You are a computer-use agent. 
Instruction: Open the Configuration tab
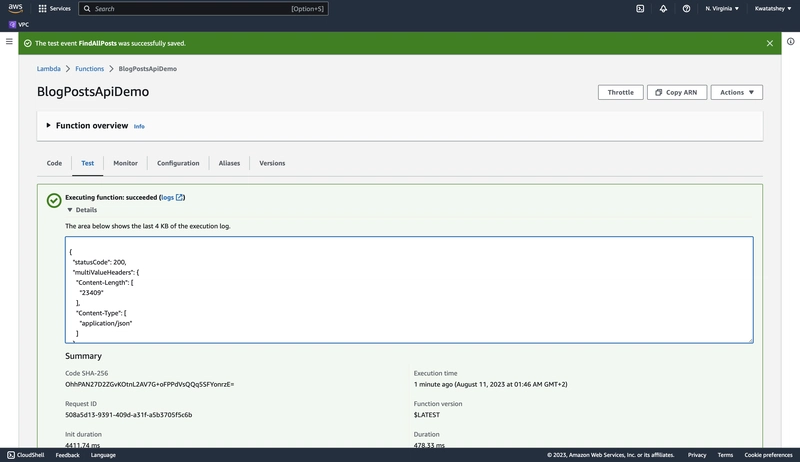click(x=178, y=163)
